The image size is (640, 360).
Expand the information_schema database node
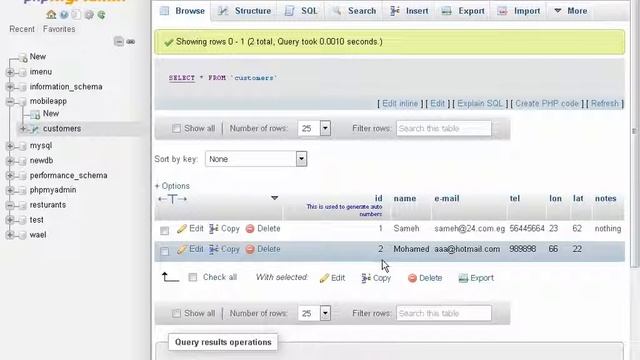pyautogui.click(x=10, y=87)
